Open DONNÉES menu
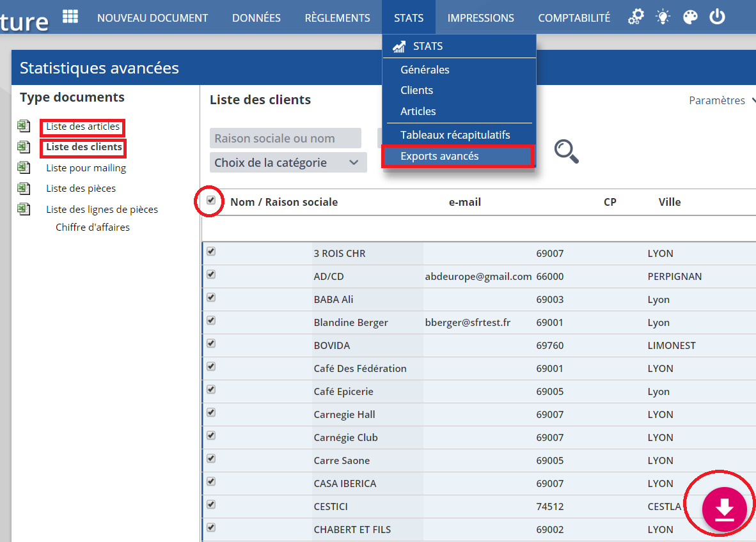This screenshot has width=756, height=542. pos(256,18)
